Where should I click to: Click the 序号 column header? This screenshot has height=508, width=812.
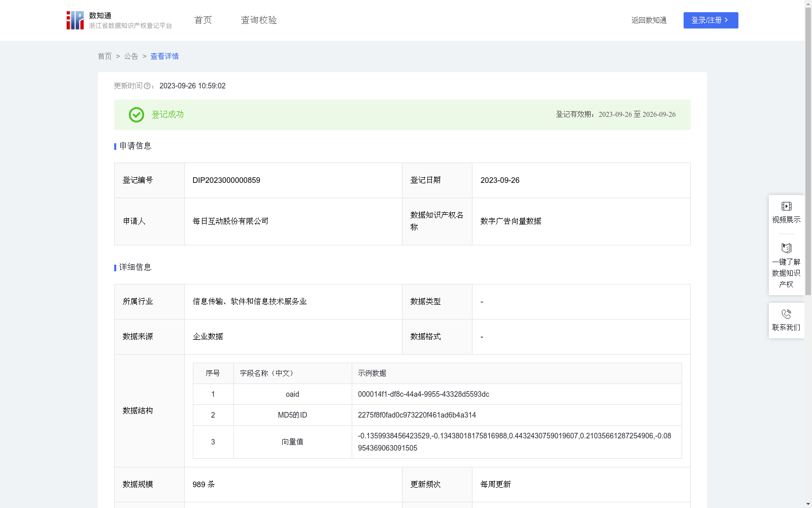pyautogui.click(x=213, y=373)
